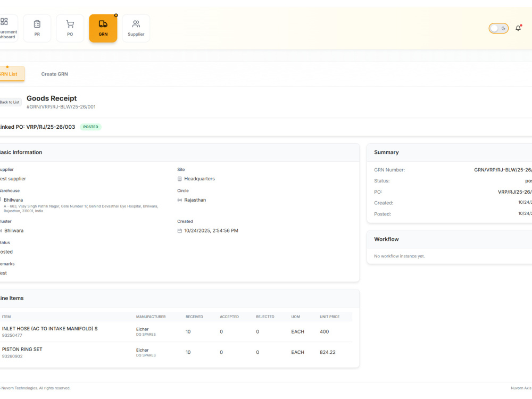532x399 pixels.
Task: Click the Workflow panel heading
Action: pyautogui.click(x=386, y=239)
